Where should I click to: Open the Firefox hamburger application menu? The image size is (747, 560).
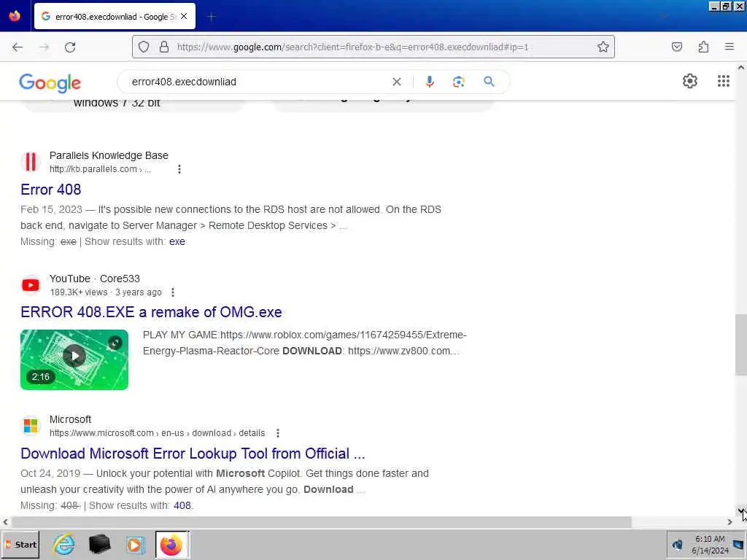pos(729,47)
